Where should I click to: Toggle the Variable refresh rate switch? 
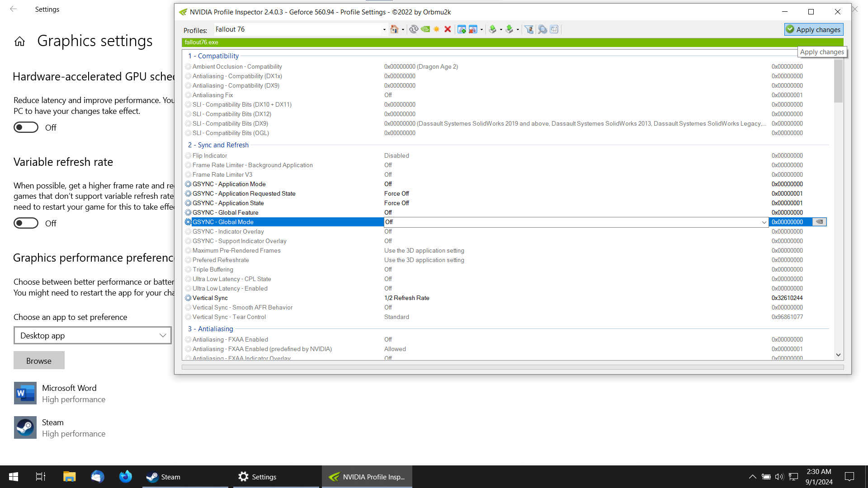coord(26,223)
